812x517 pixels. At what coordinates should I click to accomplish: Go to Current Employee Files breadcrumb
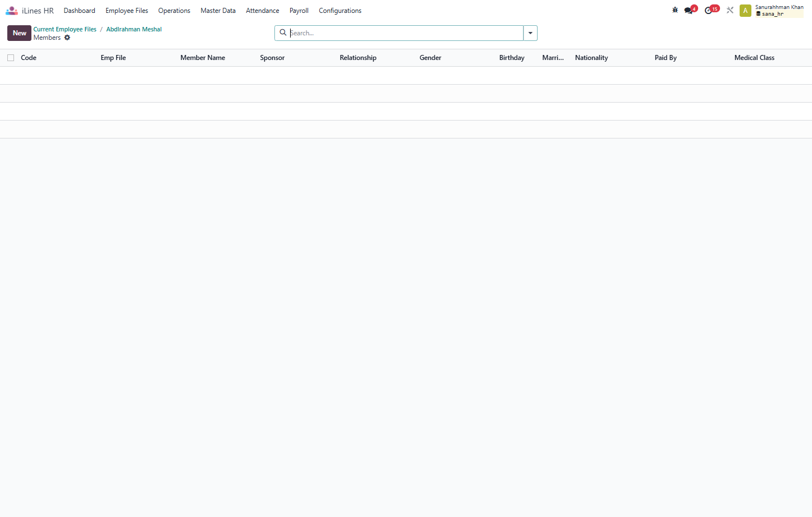pos(65,29)
